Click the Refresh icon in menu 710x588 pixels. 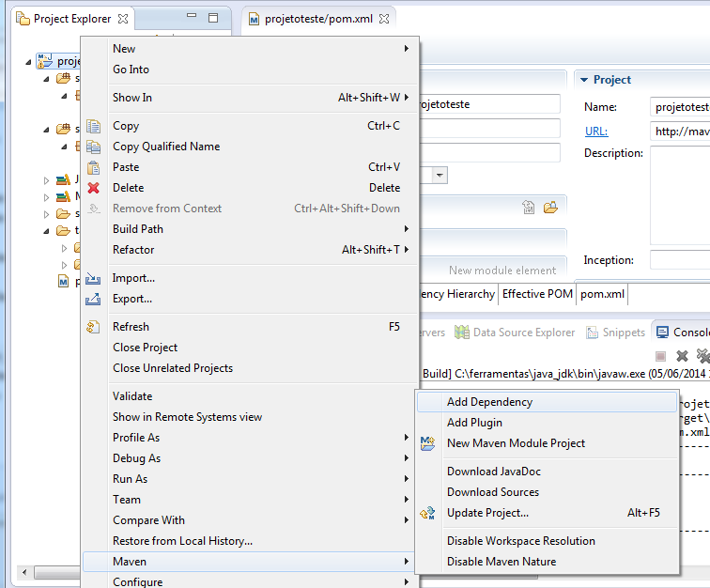(x=93, y=327)
